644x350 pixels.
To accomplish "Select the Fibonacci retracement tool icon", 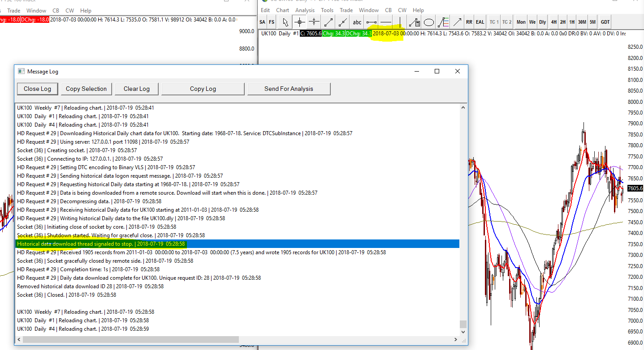I will point(443,22).
